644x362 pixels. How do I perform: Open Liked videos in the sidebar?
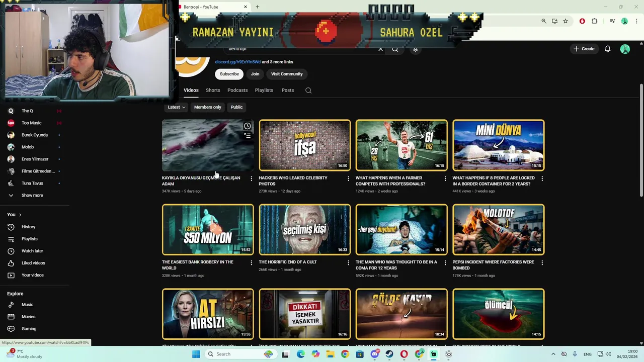(x=33, y=263)
